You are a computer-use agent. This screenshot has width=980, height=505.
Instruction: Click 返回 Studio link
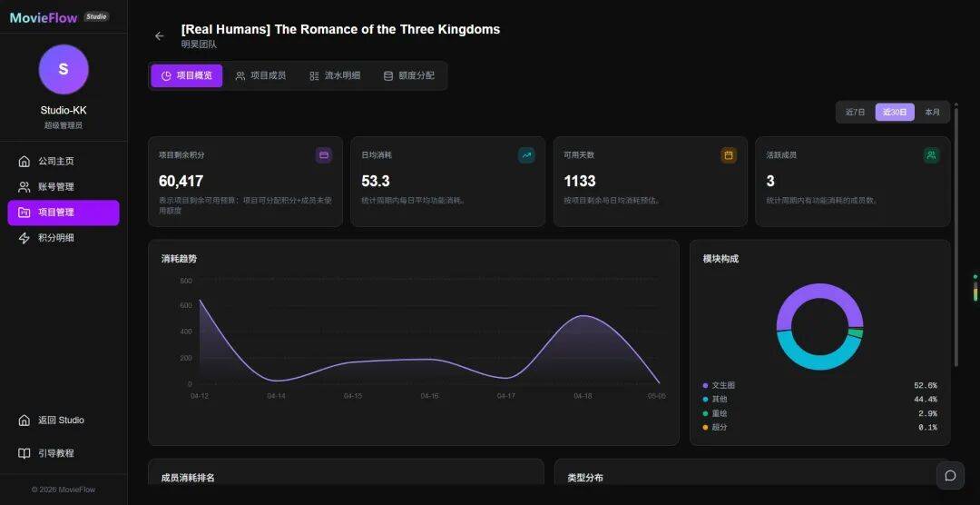(64, 420)
